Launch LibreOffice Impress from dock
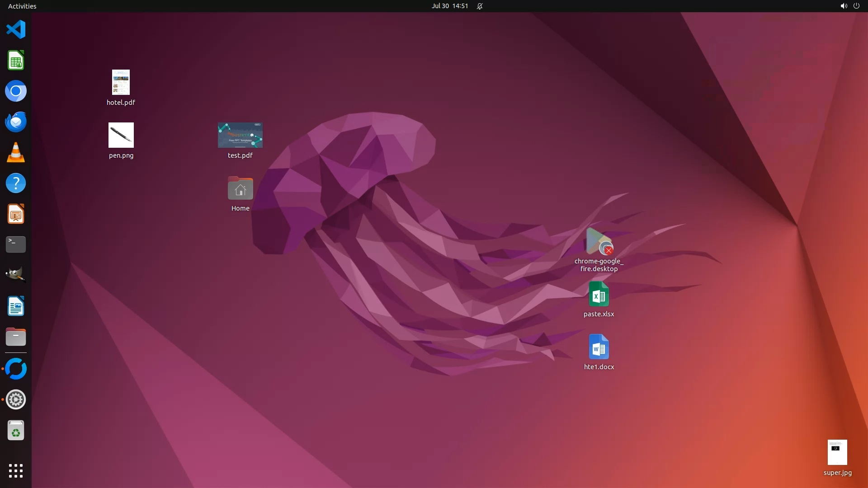The image size is (868, 488). (16, 214)
